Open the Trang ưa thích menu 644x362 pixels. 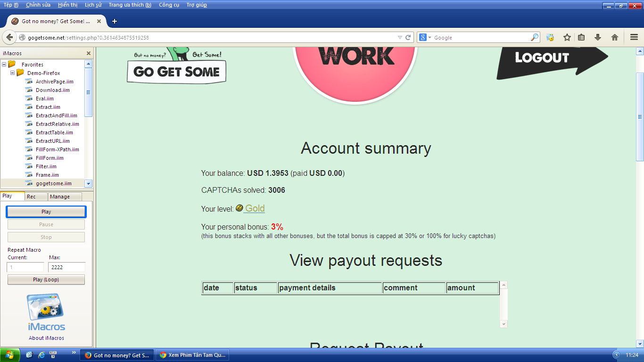[x=130, y=5]
